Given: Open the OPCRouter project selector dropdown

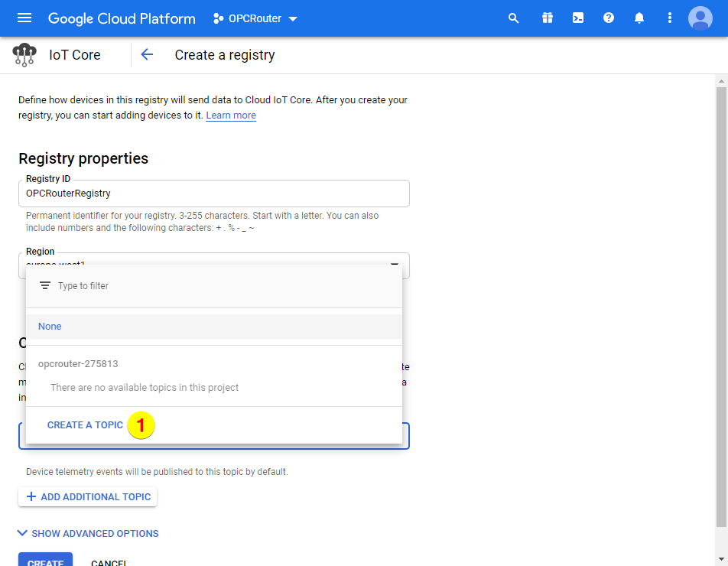Looking at the screenshot, I should pos(255,18).
